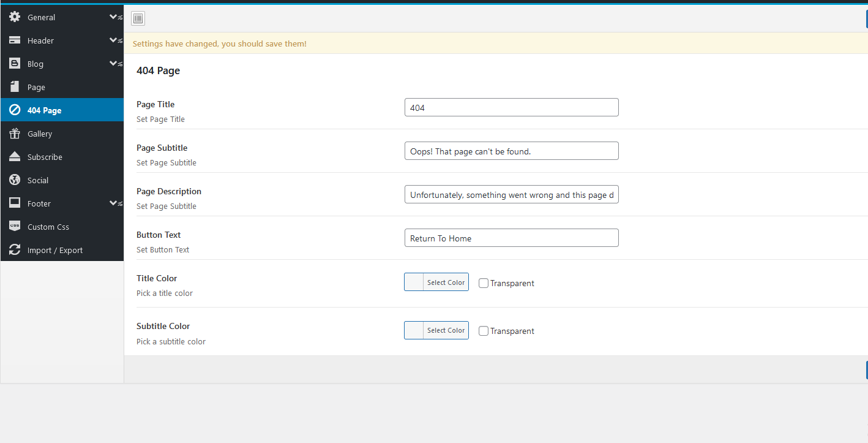The width and height of the screenshot is (868, 443).
Task: Click into the Button Text input field
Action: (x=511, y=238)
